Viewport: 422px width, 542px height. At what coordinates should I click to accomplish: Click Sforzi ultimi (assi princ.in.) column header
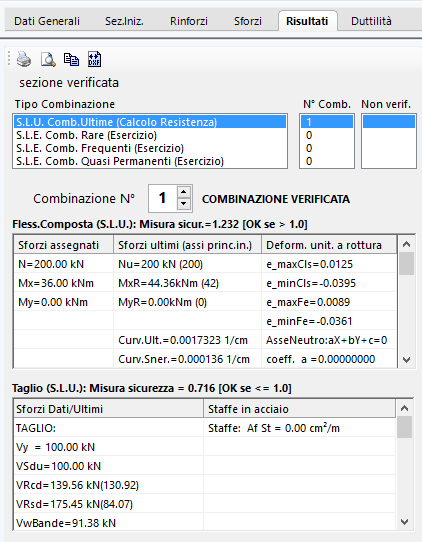point(187,245)
